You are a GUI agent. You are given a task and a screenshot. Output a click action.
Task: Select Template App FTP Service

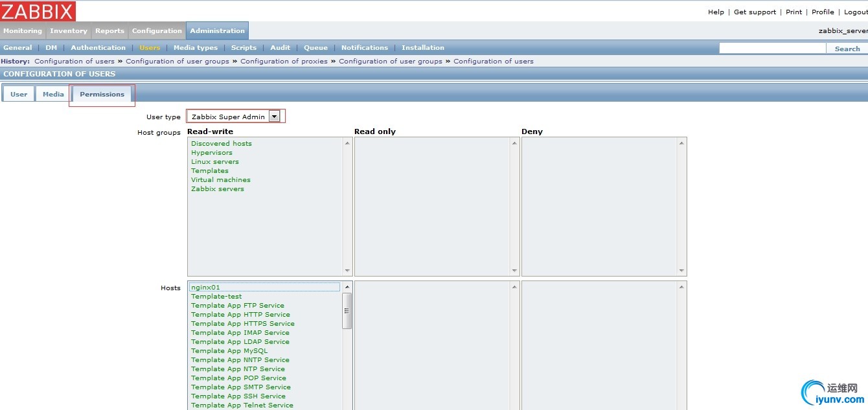point(238,306)
